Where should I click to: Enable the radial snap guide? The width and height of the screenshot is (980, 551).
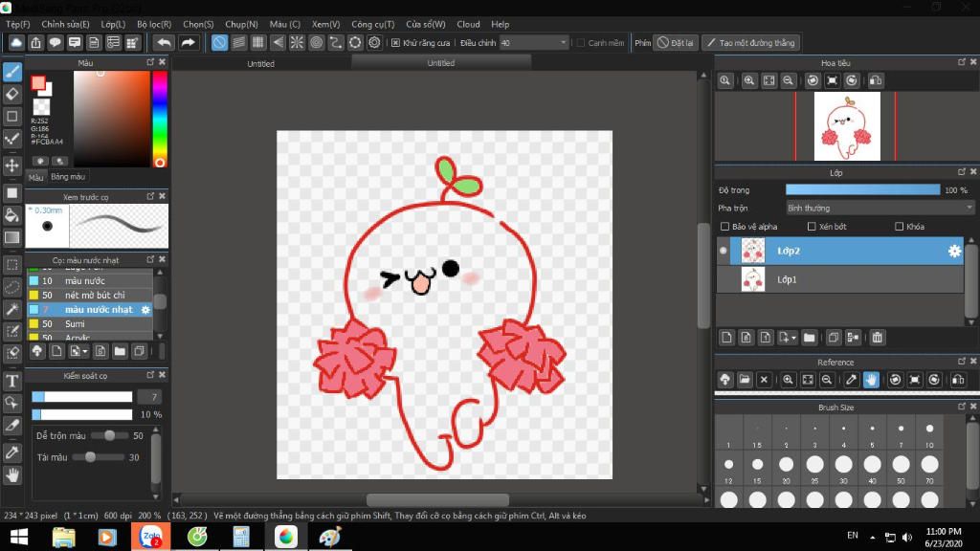[x=297, y=42]
